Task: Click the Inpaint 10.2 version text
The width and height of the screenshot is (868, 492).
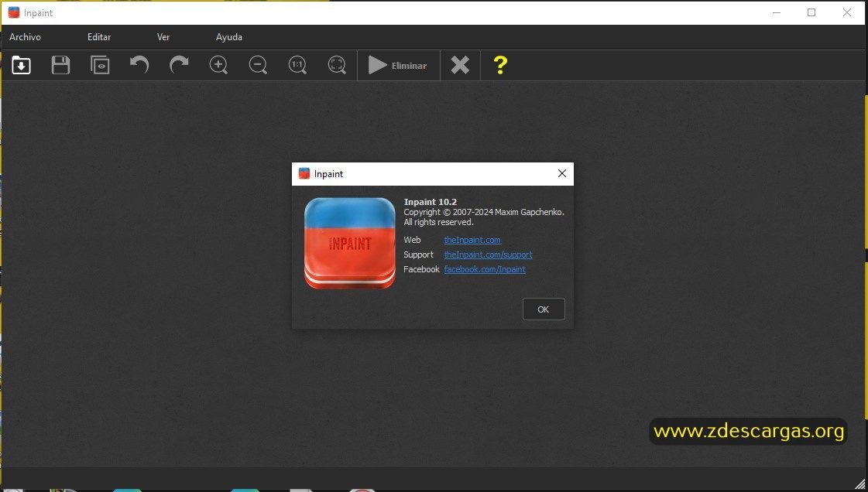Action: point(430,202)
